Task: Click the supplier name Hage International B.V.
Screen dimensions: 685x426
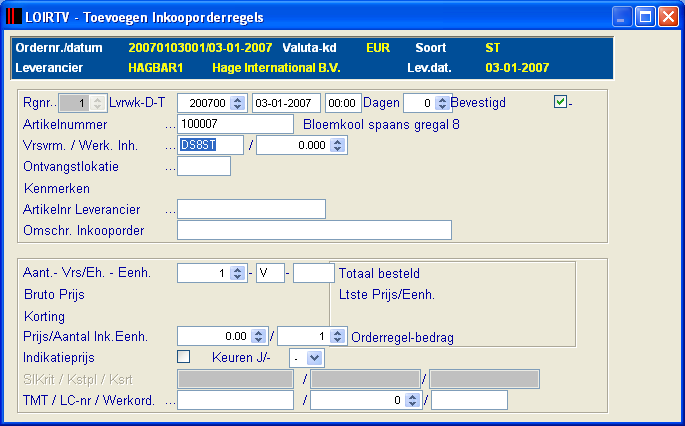Action: (x=276, y=68)
